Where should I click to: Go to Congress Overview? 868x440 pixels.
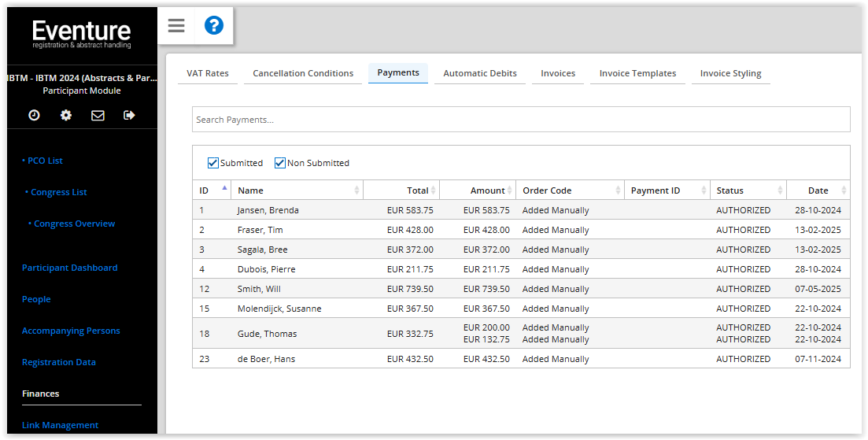click(74, 224)
